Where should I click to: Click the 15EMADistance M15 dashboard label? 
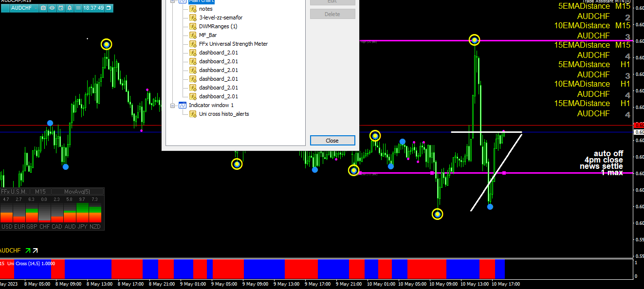click(592, 45)
